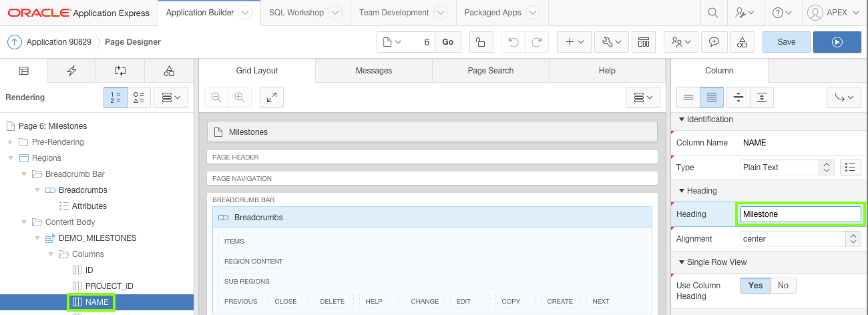The image size is (868, 315).
Task: Expand the Pre-Rendering tree node
Action: (x=10, y=142)
